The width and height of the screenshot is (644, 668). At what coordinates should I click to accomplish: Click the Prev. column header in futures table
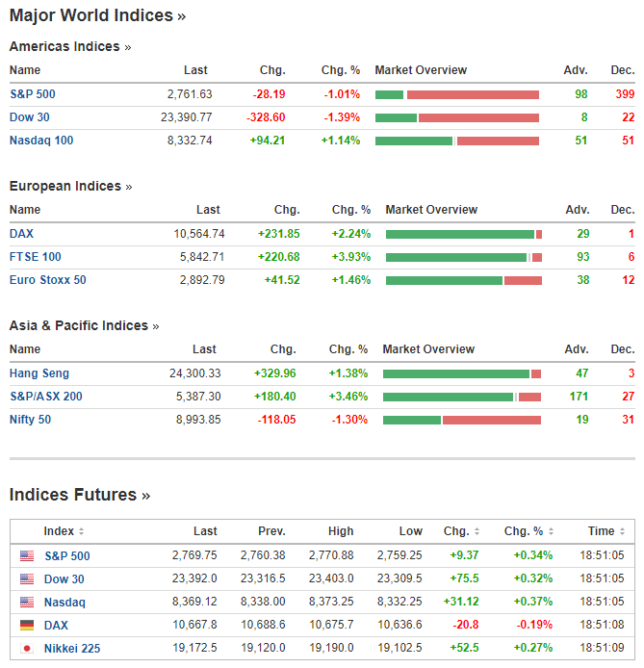(271, 531)
